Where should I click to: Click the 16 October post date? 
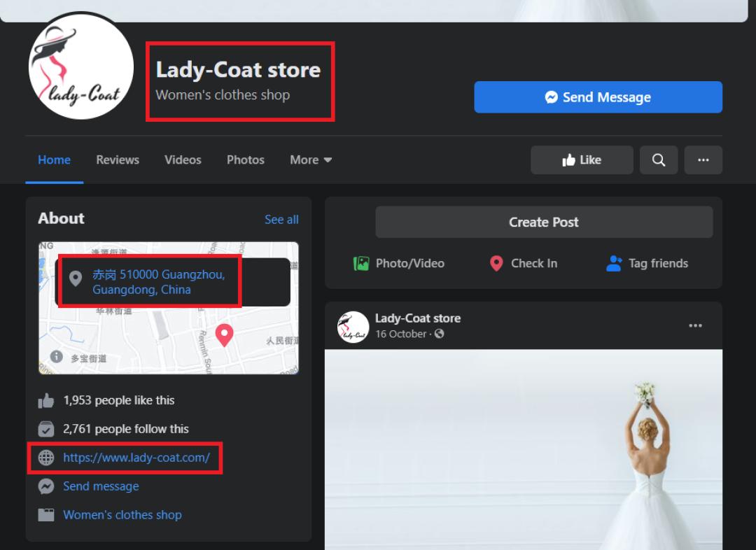[x=400, y=334]
